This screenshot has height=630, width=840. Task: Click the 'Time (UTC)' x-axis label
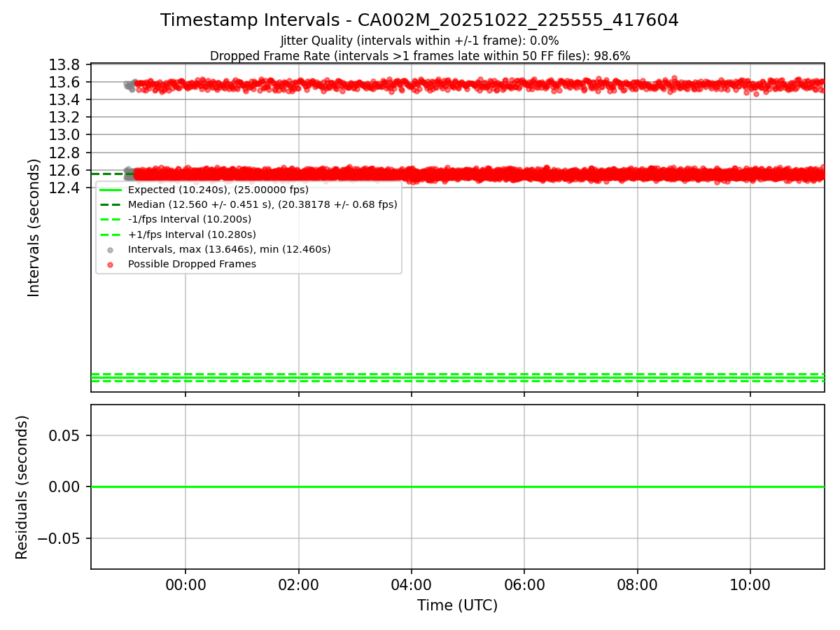pos(458,605)
